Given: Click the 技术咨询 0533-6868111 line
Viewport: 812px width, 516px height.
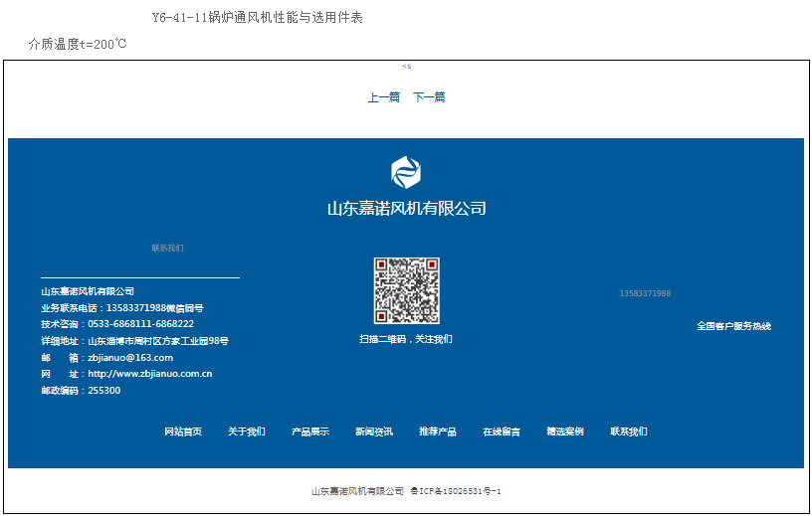Looking at the screenshot, I should click(x=117, y=324).
